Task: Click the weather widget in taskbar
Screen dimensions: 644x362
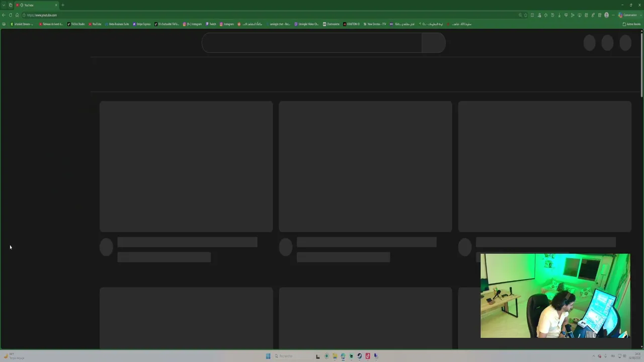Action: tap(14, 356)
